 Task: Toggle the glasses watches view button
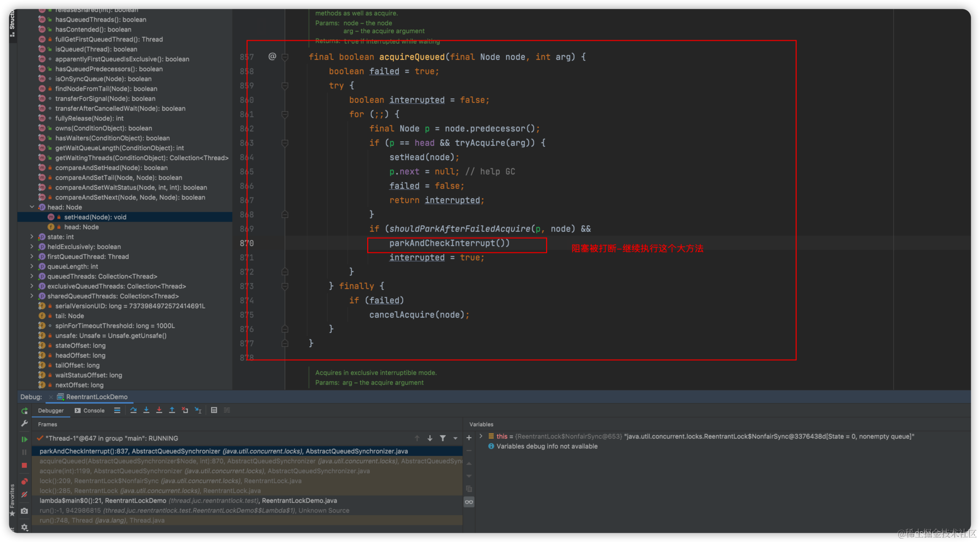tap(469, 502)
